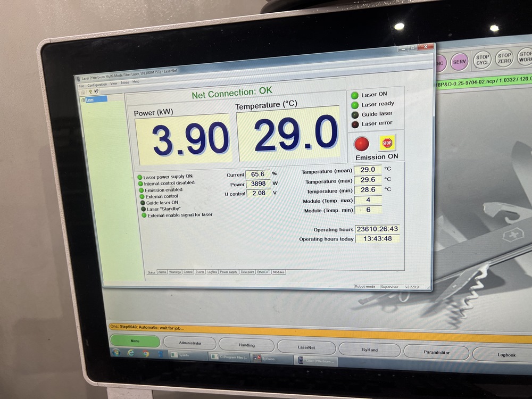Image resolution: width=532 pixels, height=399 pixels.
Task: Switch to the Control tab
Action: [188, 272]
